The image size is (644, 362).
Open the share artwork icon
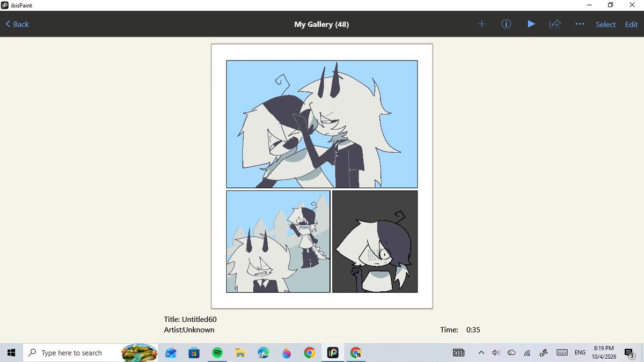[x=555, y=24]
